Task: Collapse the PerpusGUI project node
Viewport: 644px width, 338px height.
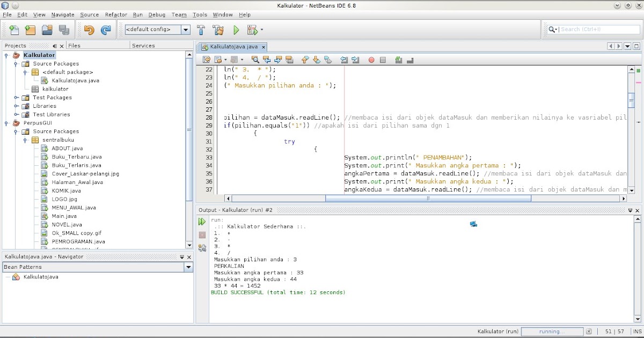Action: (6, 123)
